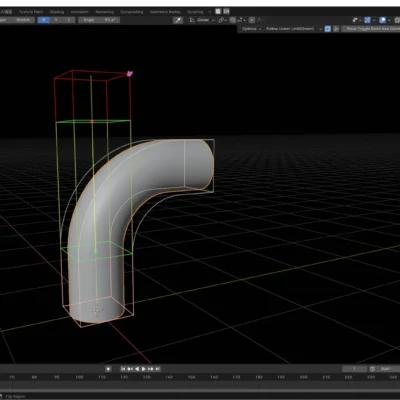
Task: Switch to the Shading workspace tab
Action: coord(57,12)
